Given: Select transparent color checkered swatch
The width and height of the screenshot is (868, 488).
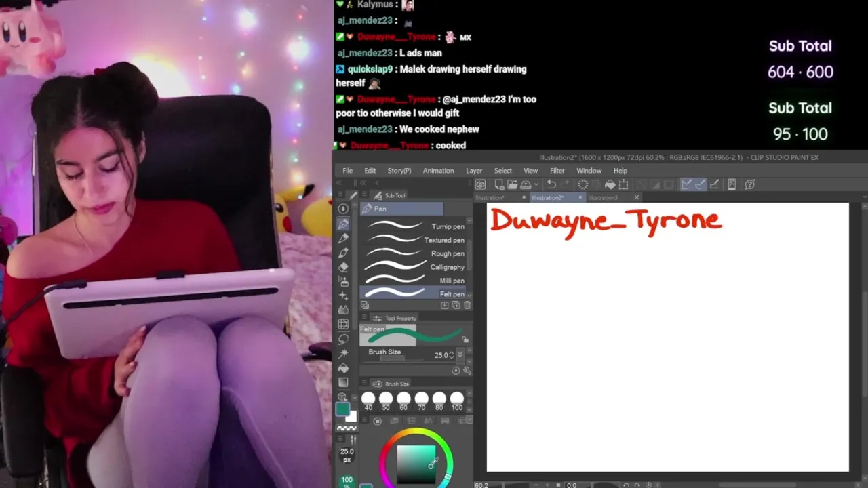Looking at the screenshot, I should 347,428.
